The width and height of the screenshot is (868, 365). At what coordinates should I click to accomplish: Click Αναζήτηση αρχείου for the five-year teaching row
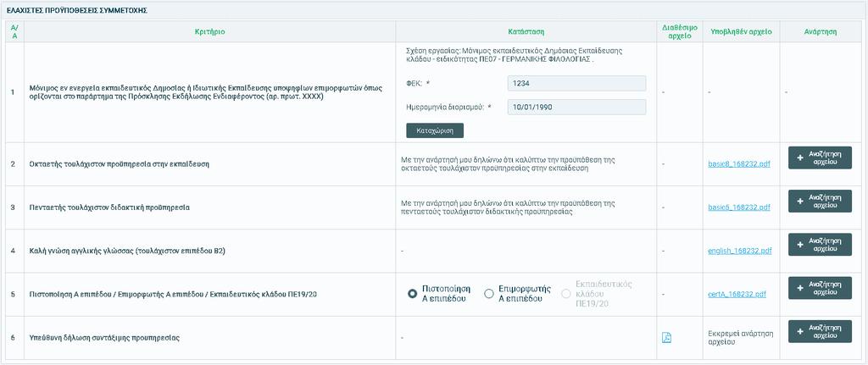(820, 201)
